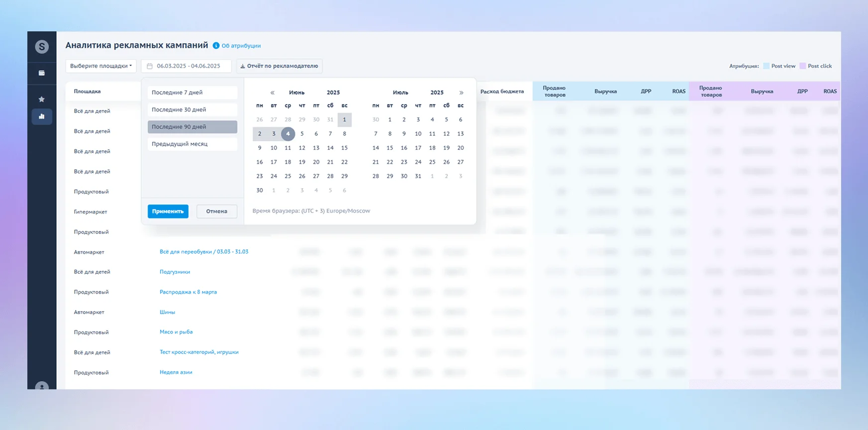Open the 'Подгузники' campaign link

click(x=175, y=272)
